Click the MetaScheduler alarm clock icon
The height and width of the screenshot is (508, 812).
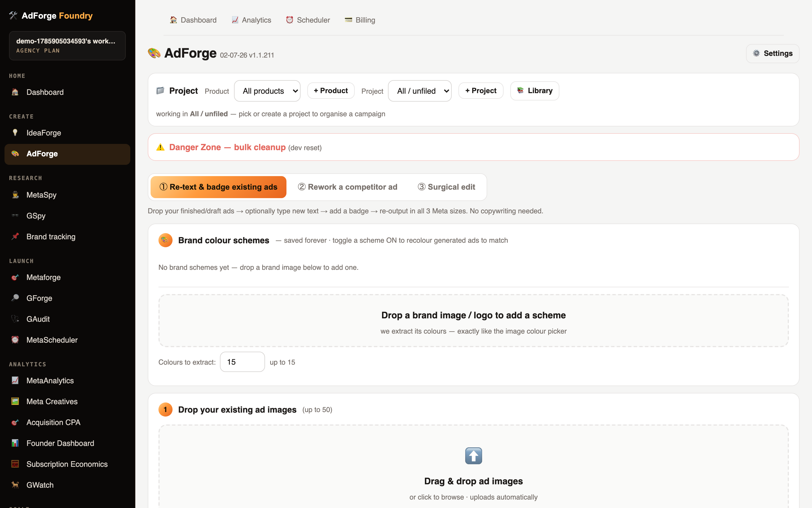(x=15, y=340)
